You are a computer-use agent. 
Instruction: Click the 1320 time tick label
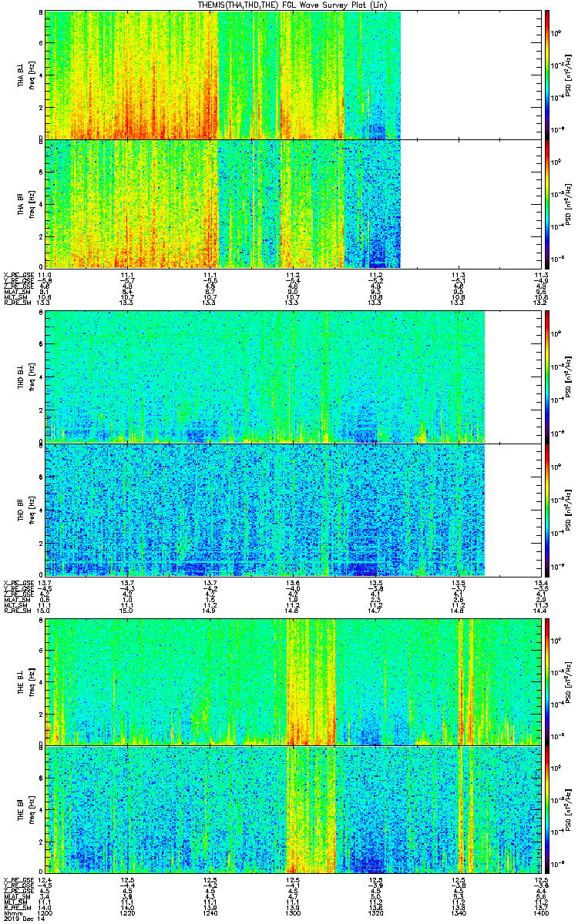point(375,912)
